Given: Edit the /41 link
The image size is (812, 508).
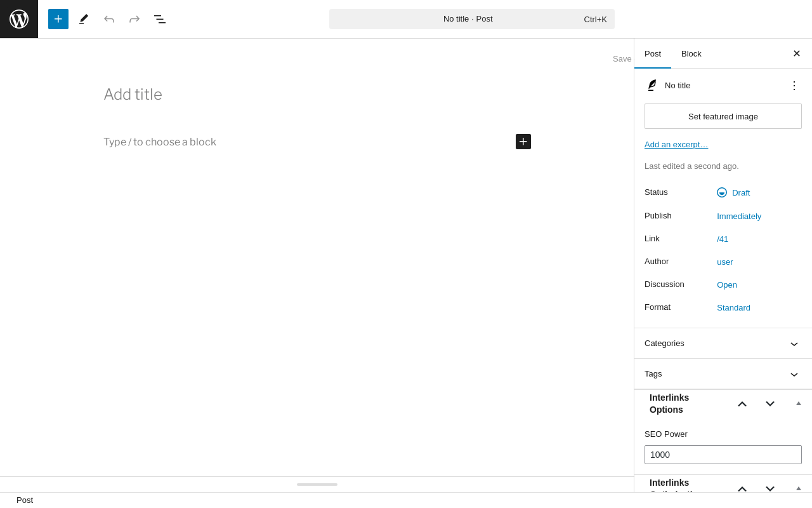Looking at the screenshot, I should tap(723, 239).
